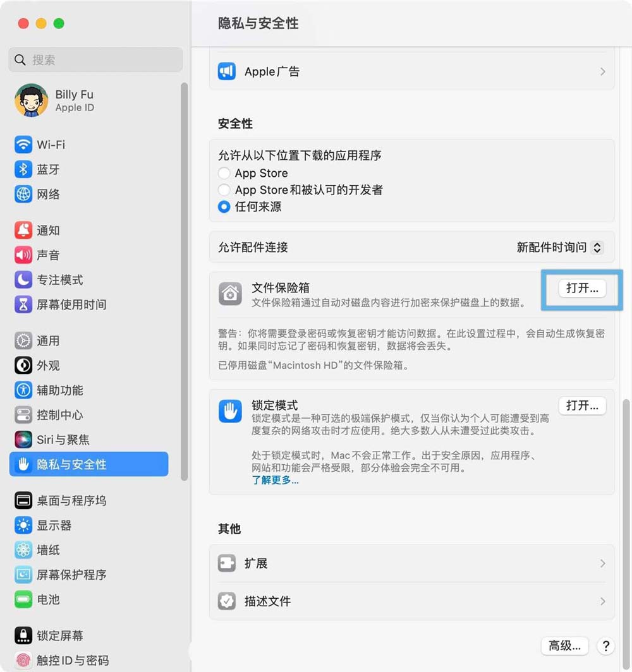Select the 任何来源 radio button
632x672 pixels.
224,207
